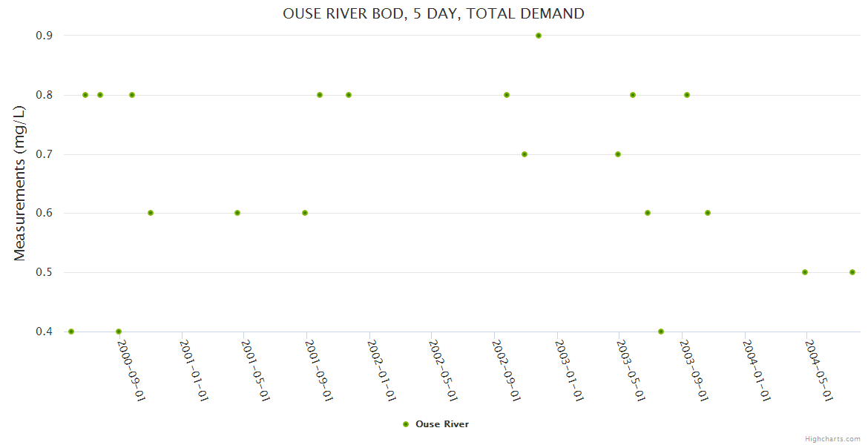Toggle the Ouse River series legend label
This screenshot has width=868, height=445.
(x=442, y=424)
